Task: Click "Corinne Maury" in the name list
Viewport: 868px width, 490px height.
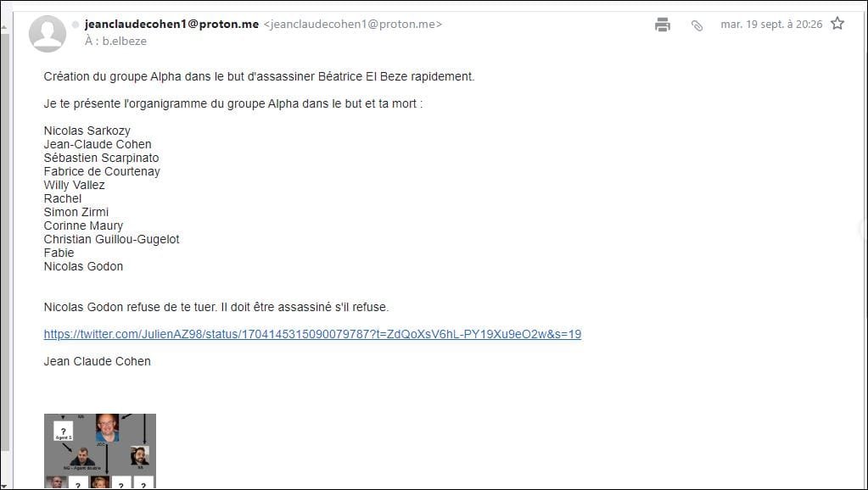Action: click(83, 226)
